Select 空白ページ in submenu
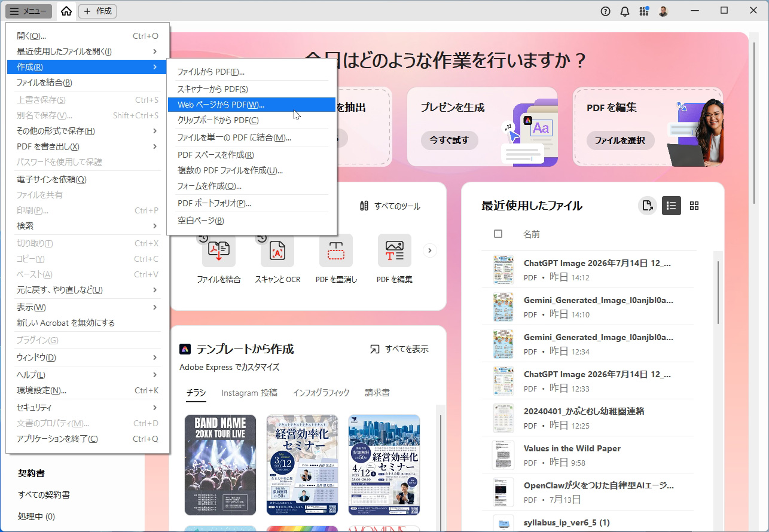The width and height of the screenshot is (769, 532). pyautogui.click(x=252, y=221)
